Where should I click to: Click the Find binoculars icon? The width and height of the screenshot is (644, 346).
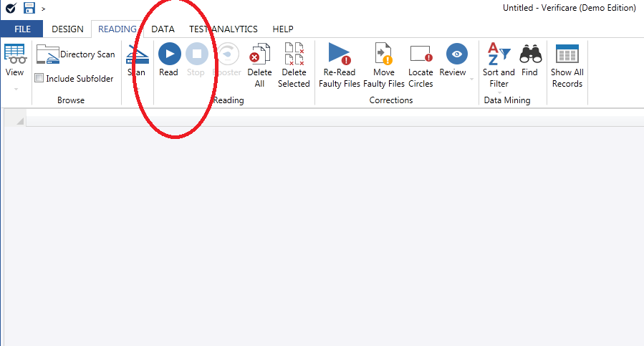point(531,54)
